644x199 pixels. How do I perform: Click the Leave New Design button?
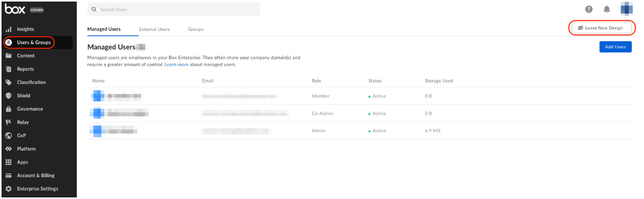tap(601, 28)
